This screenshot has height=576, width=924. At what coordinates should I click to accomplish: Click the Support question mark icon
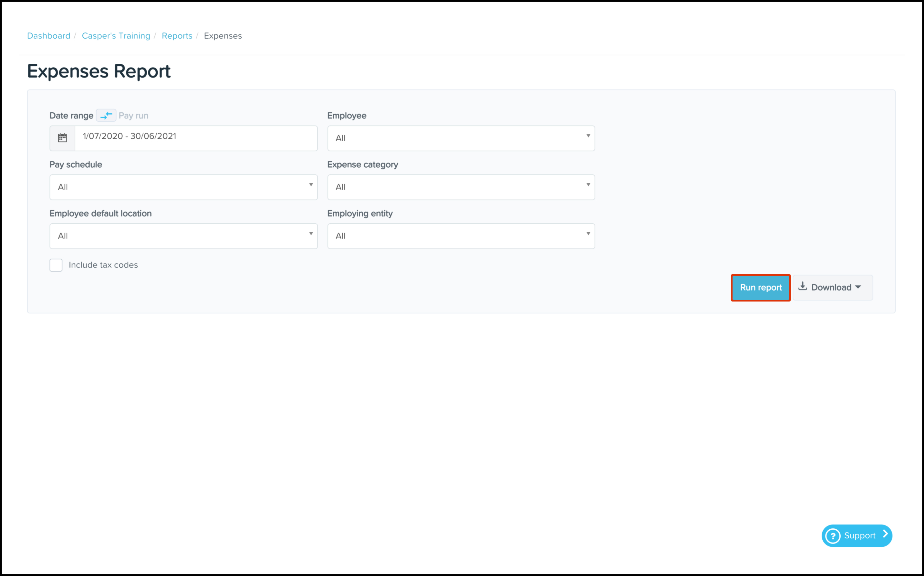tap(833, 536)
